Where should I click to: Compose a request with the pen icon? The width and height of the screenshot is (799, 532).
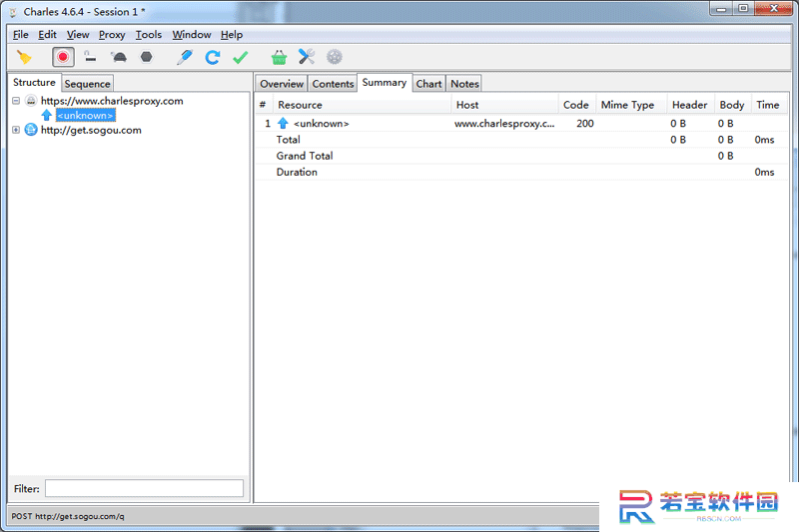(x=185, y=57)
